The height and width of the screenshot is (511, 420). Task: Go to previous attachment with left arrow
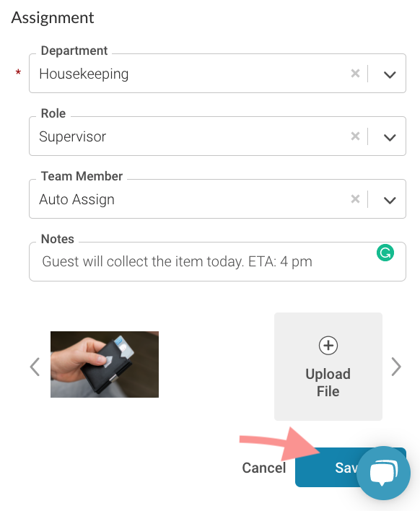(35, 367)
